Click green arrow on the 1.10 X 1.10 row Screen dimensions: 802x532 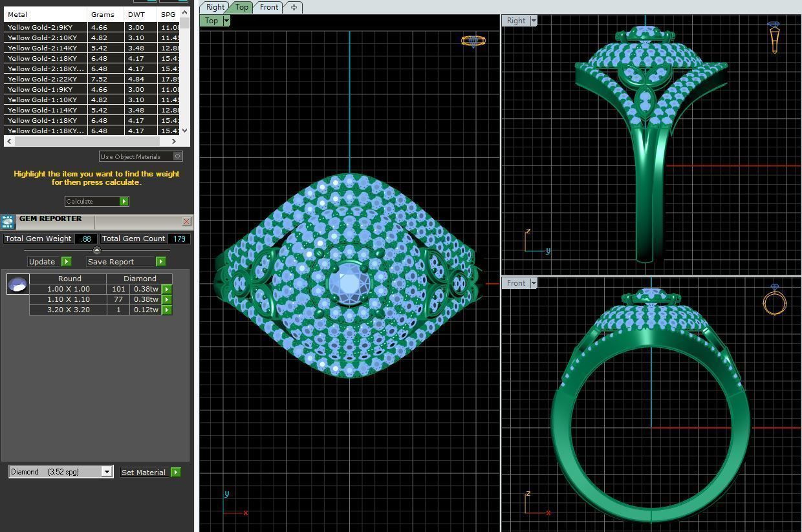[167, 300]
